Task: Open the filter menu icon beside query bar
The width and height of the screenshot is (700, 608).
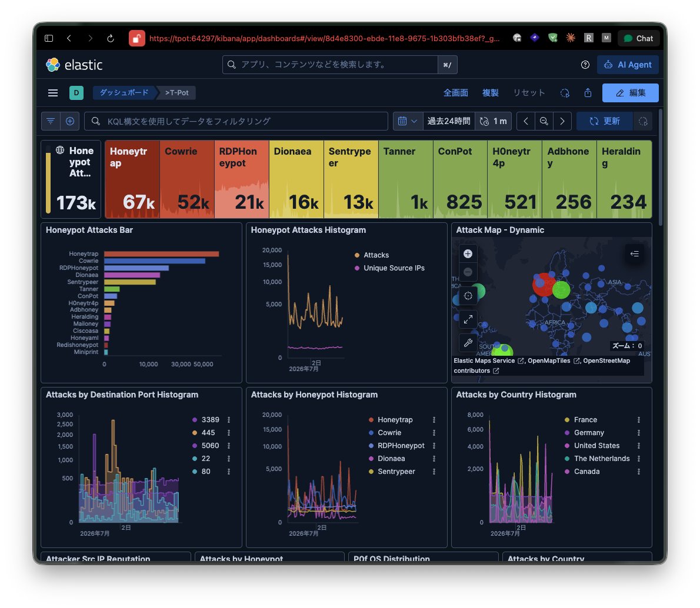Action: tap(51, 121)
